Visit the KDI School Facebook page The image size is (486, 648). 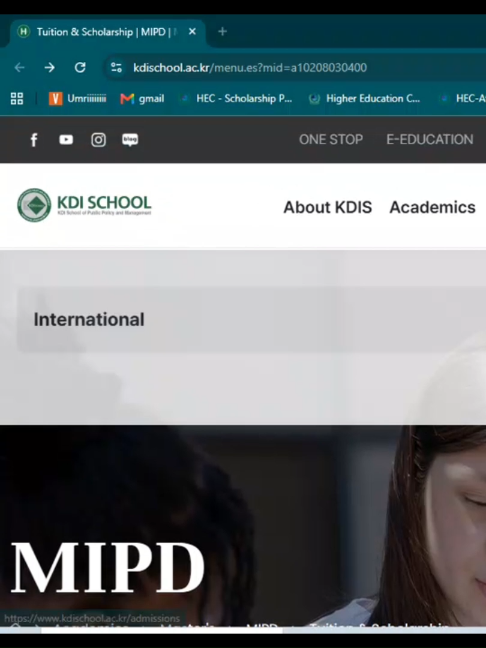point(34,140)
